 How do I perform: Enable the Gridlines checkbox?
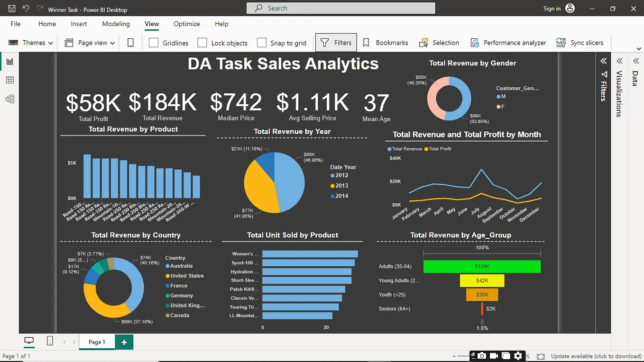(154, 42)
